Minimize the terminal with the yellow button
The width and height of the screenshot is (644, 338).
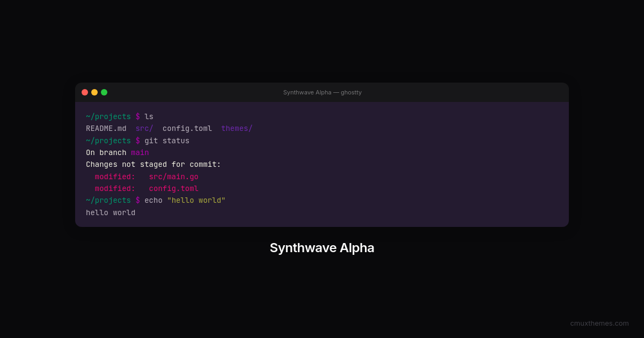tap(94, 92)
